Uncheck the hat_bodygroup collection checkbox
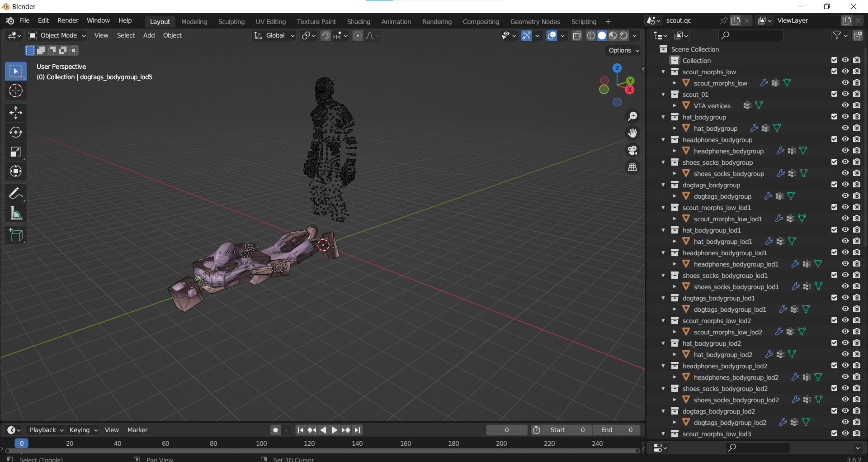The height and width of the screenshot is (462, 868). [834, 116]
